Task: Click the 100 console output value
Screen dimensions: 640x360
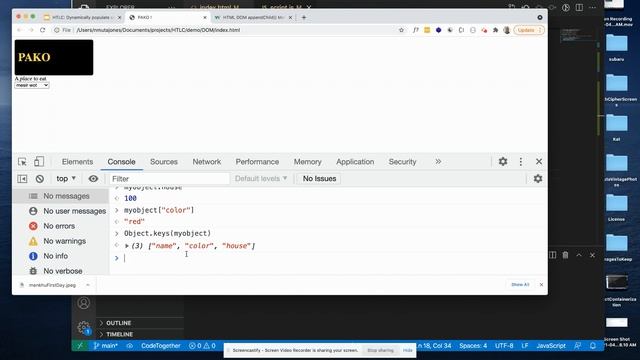Action: pyautogui.click(x=130, y=198)
